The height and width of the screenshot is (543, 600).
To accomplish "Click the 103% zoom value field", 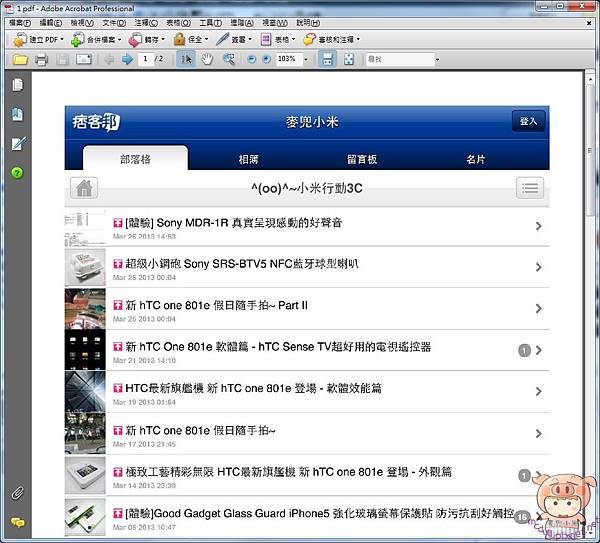I will point(287,59).
